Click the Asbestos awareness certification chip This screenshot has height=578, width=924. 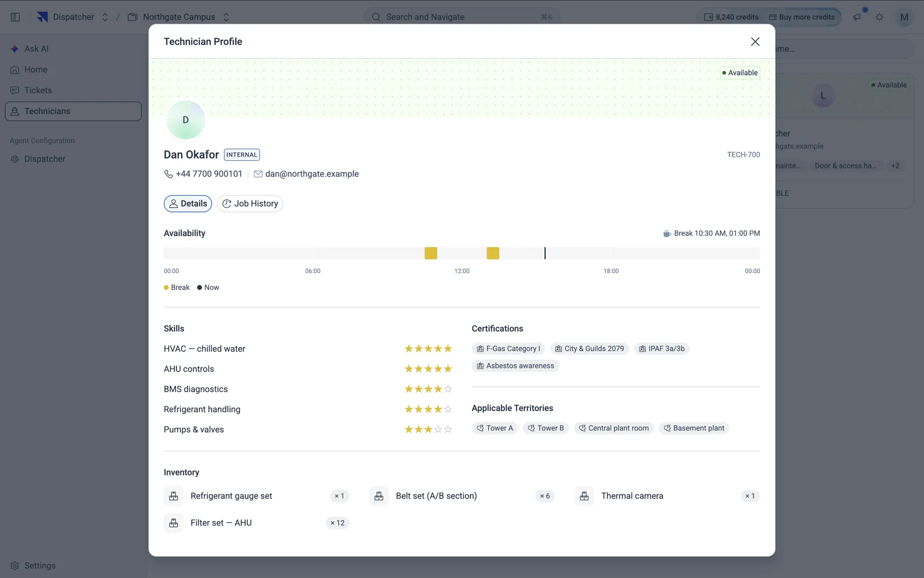pyautogui.click(x=515, y=366)
